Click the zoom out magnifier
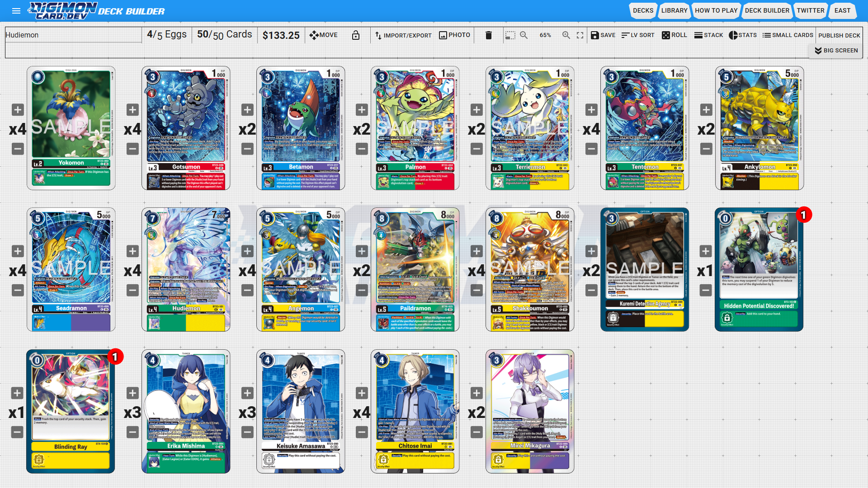The width and height of the screenshot is (868, 488). pyautogui.click(x=524, y=35)
